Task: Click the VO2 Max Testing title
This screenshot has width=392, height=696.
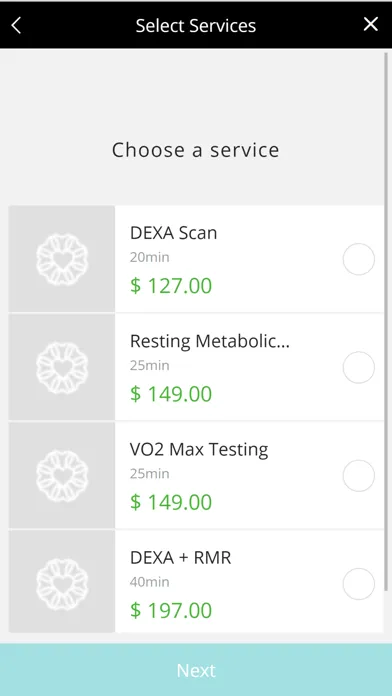Action: tap(199, 450)
